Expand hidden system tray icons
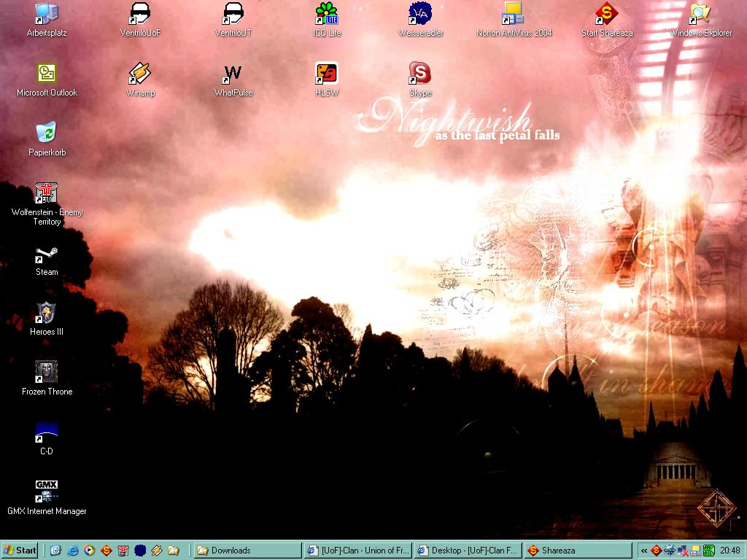The image size is (747, 560). [x=643, y=551]
